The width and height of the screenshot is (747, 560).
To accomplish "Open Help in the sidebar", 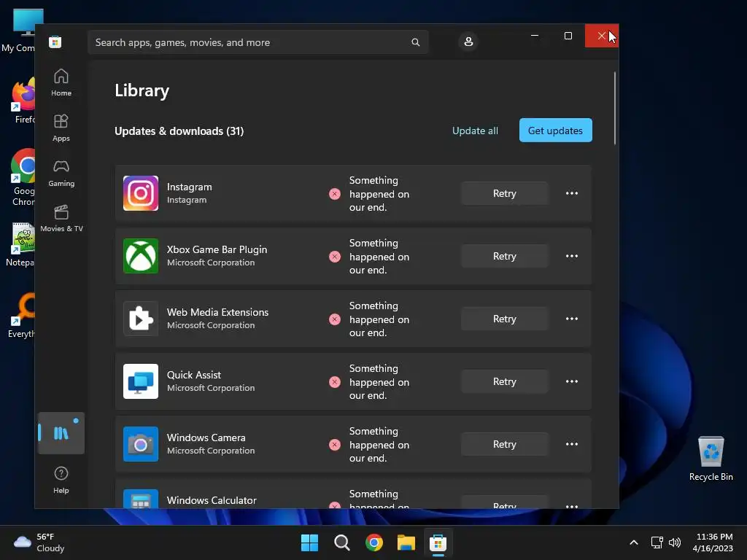I will (61, 480).
